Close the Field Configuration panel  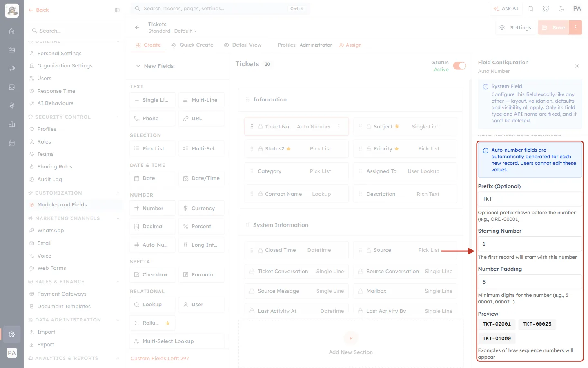pyautogui.click(x=577, y=66)
